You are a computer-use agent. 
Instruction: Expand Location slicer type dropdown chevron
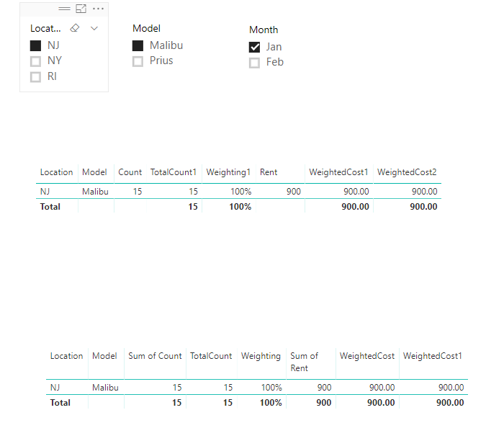point(94,28)
